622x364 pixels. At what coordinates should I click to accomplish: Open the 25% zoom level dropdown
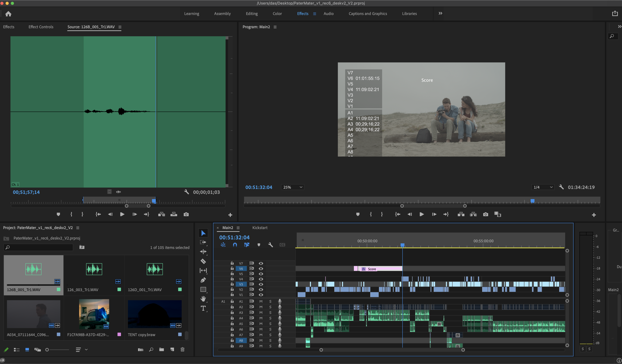(293, 187)
